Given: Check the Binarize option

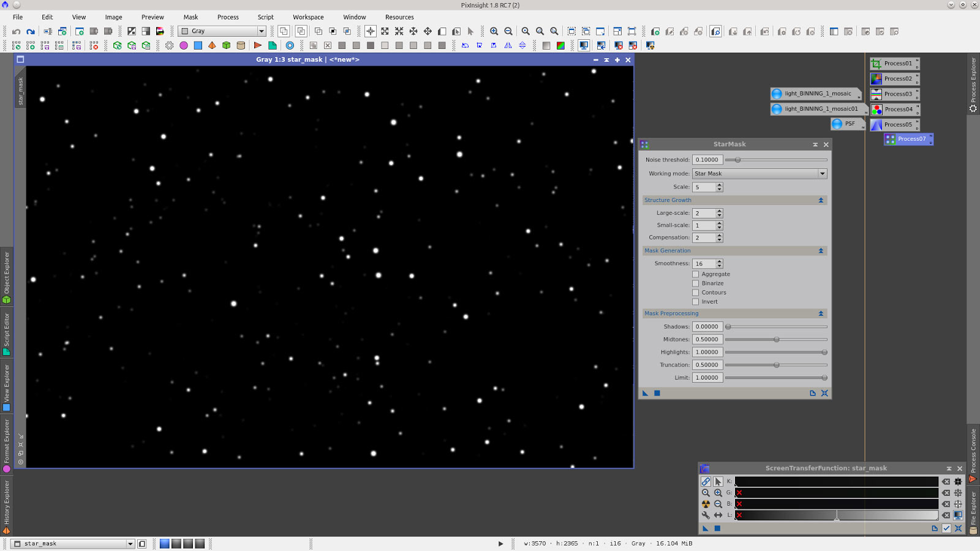Looking at the screenshot, I should tap(696, 283).
